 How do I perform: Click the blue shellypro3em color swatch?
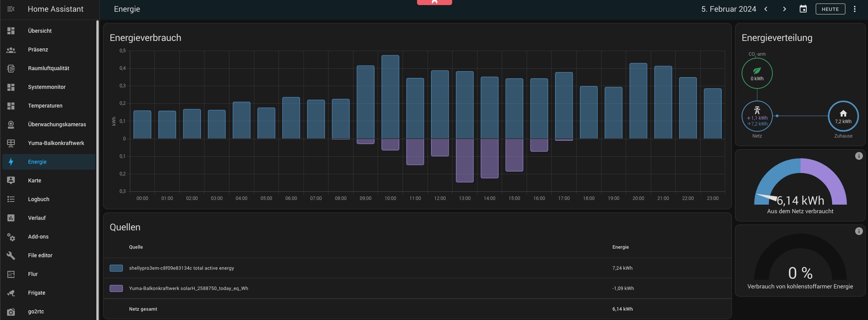pyautogui.click(x=116, y=268)
